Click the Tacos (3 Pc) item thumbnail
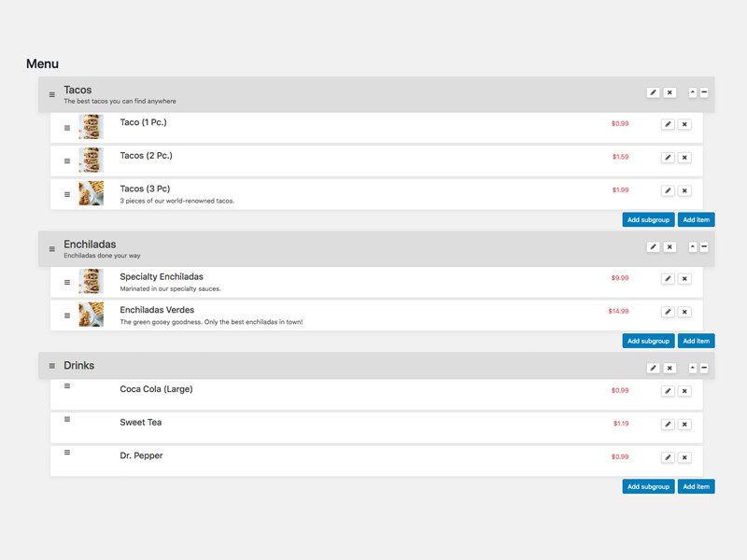The image size is (747, 560). click(92, 193)
